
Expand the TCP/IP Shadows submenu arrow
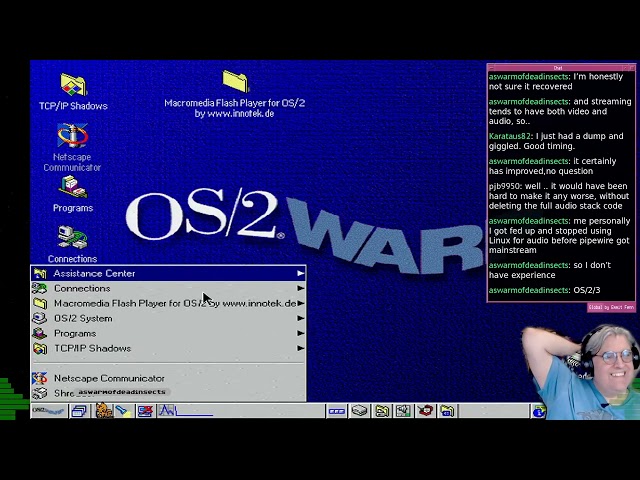(x=300, y=349)
